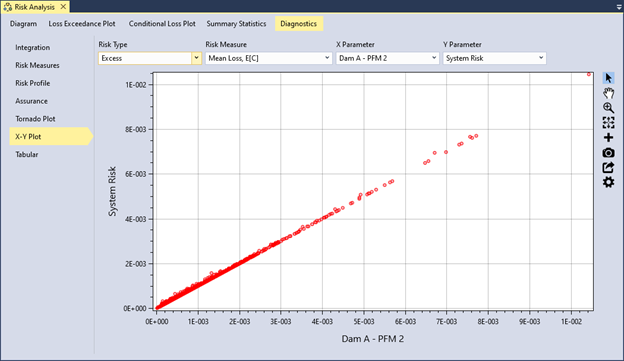The width and height of the screenshot is (624, 361).
Task: Select the X-Y Plot page
Action: tap(50, 137)
